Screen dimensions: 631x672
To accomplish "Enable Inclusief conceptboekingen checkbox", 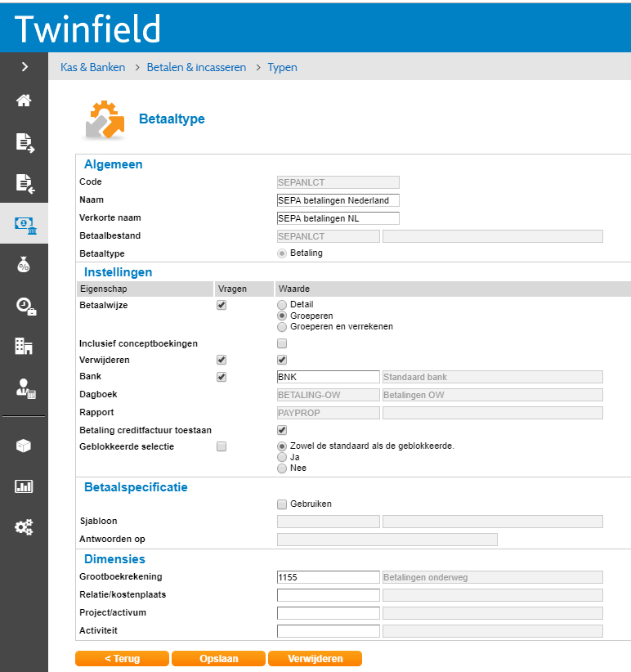I will tap(282, 343).
